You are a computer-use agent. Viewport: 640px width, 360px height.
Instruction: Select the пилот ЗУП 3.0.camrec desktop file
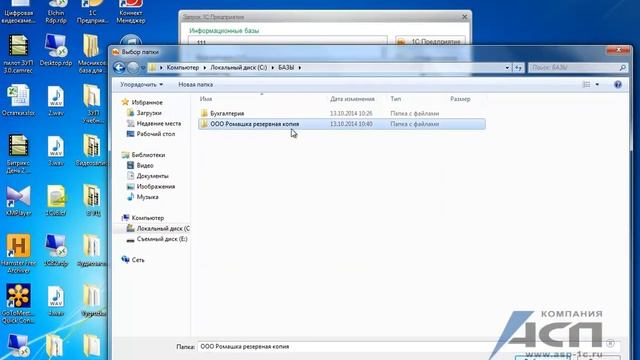coord(18,54)
